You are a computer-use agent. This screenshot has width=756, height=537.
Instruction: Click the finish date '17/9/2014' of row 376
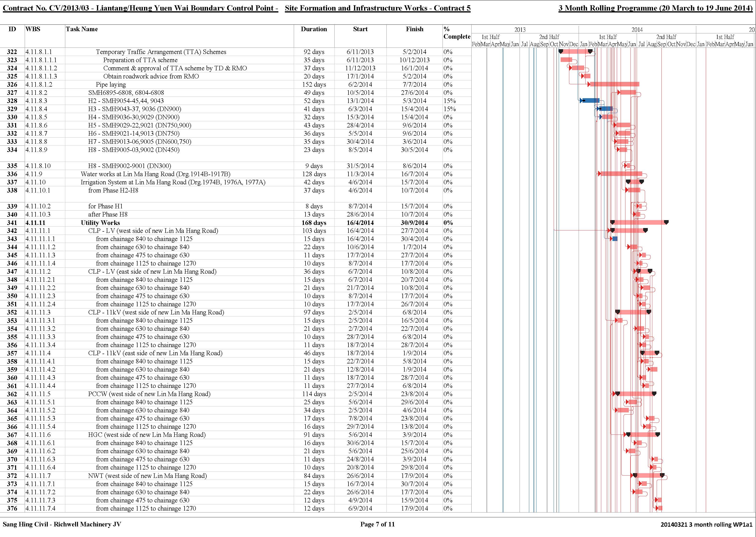(x=414, y=509)
